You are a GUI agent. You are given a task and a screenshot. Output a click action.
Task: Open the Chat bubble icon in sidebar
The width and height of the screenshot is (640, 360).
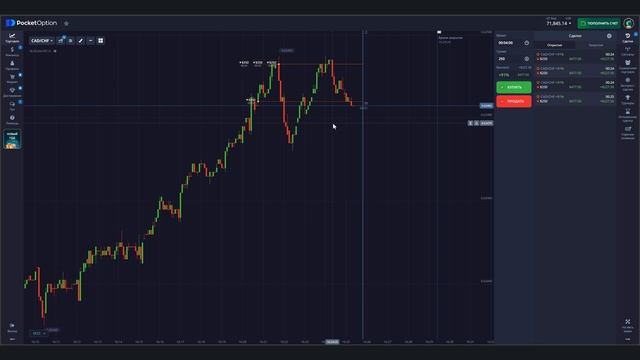tap(12, 106)
